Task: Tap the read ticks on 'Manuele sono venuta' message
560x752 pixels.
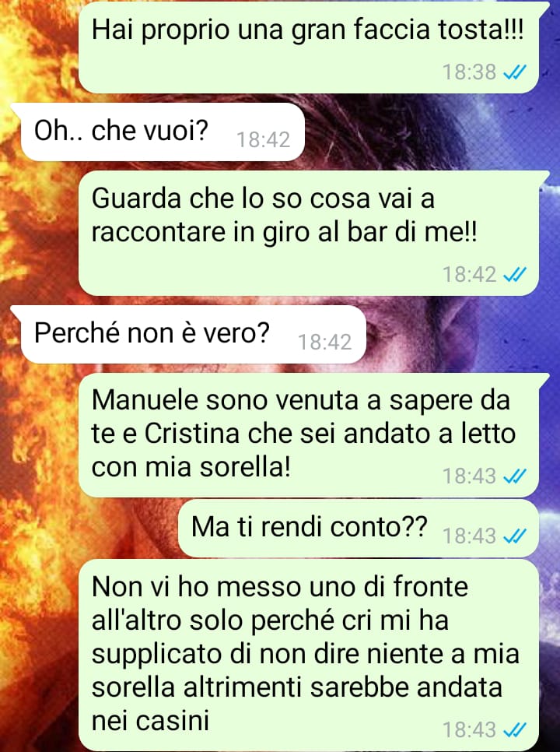Action: (515, 476)
